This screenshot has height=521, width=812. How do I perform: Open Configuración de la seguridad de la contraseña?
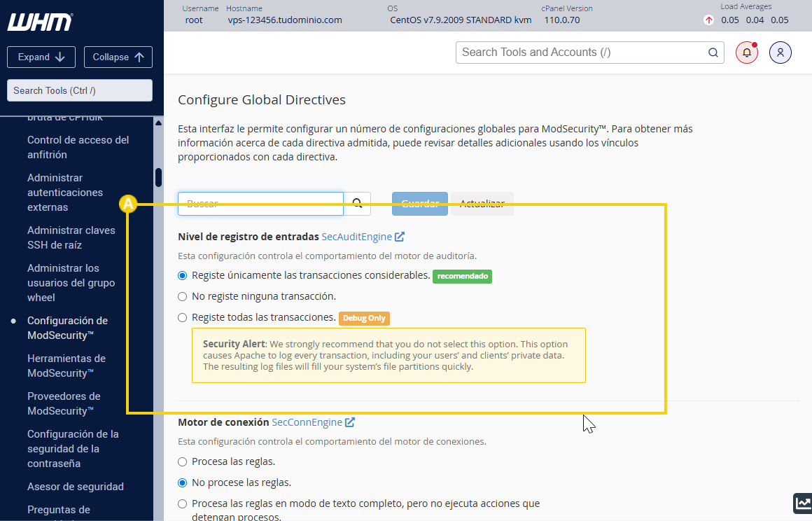(x=73, y=448)
